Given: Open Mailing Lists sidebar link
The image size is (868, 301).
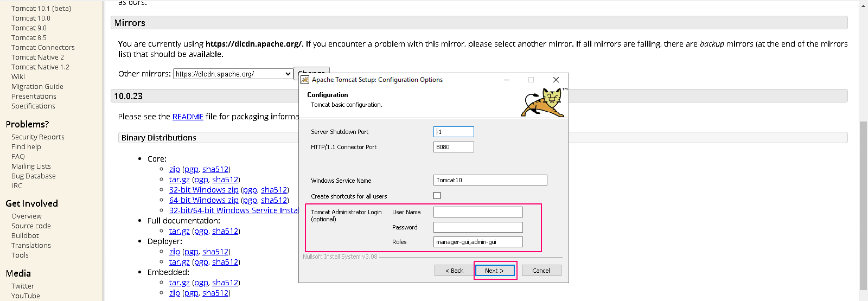Looking at the screenshot, I should (x=31, y=166).
